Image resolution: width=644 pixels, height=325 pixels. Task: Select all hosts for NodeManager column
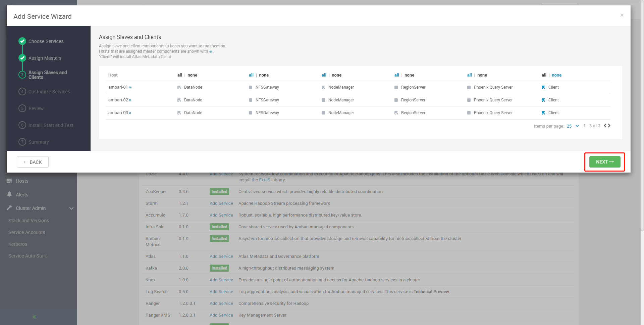324,75
